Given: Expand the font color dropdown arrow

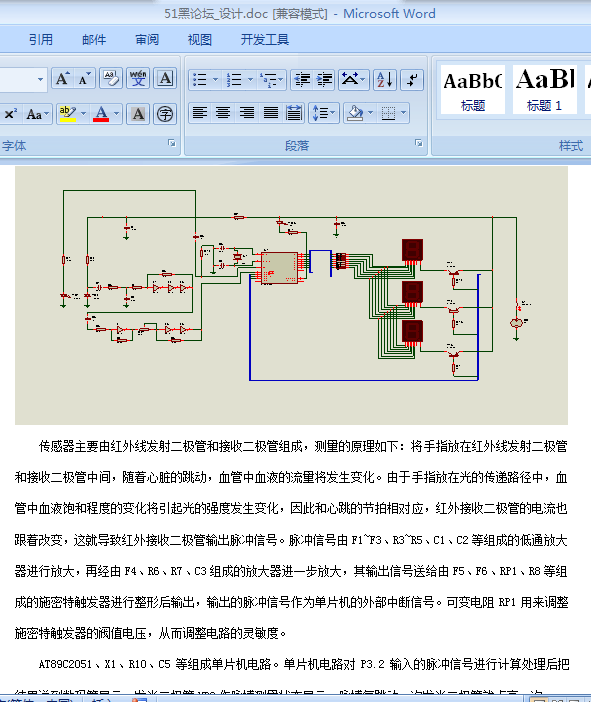Looking at the screenshot, I should [x=116, y=114].
